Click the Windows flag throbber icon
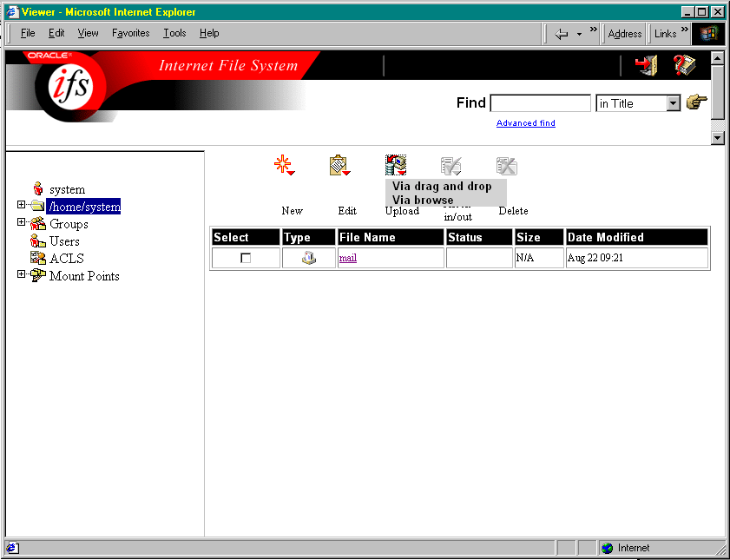The width and height of the screenshot is (730, 560). (708, 34)
